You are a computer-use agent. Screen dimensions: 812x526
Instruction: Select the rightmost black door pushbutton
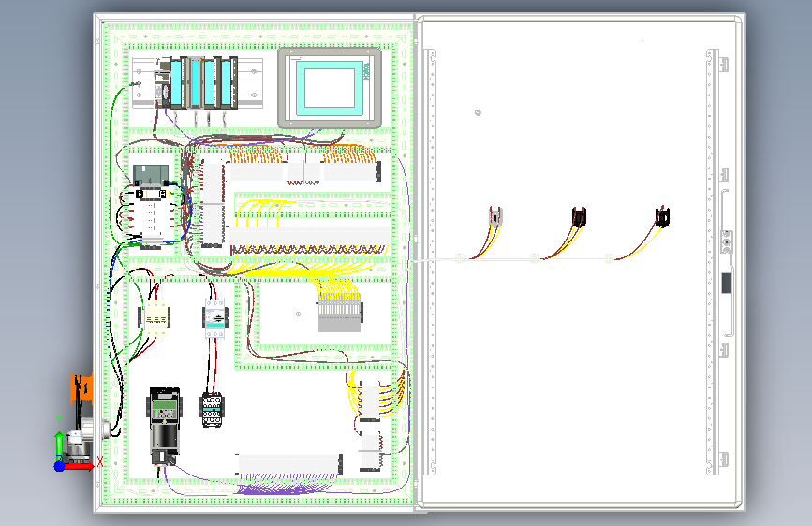tap(662, 216)
